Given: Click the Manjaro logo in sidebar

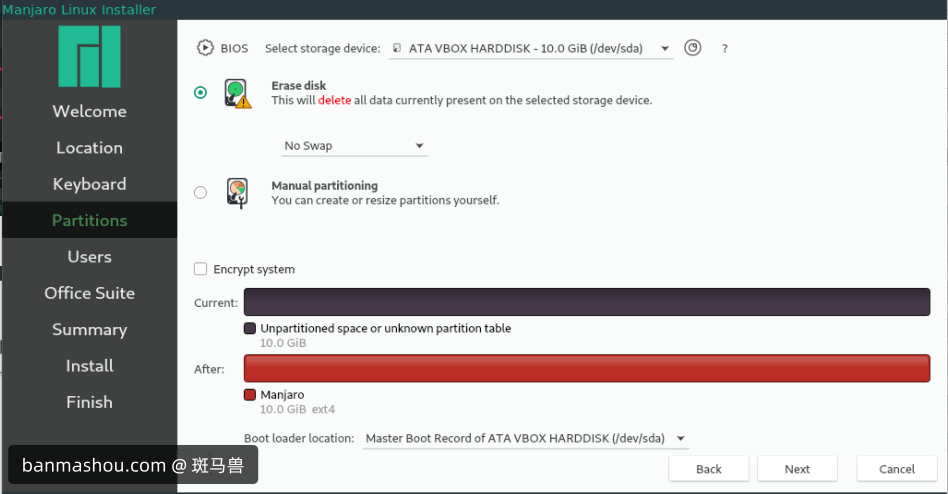Looking at the screenshot, I should pyautogui.click(x=89, y=56).
